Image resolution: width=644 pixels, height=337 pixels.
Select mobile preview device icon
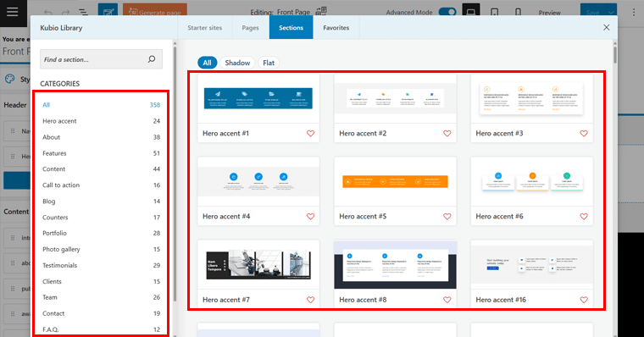(x=519, y=13)
